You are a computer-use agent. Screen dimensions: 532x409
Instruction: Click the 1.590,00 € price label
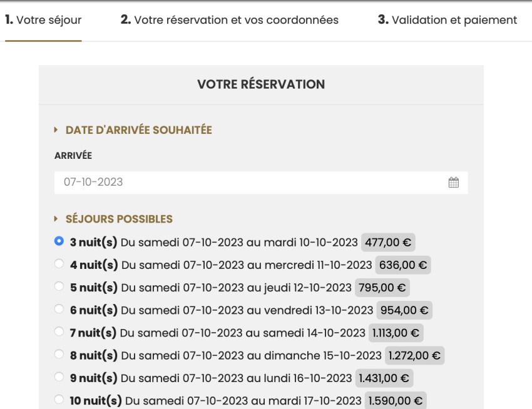[x=396, y=400]
